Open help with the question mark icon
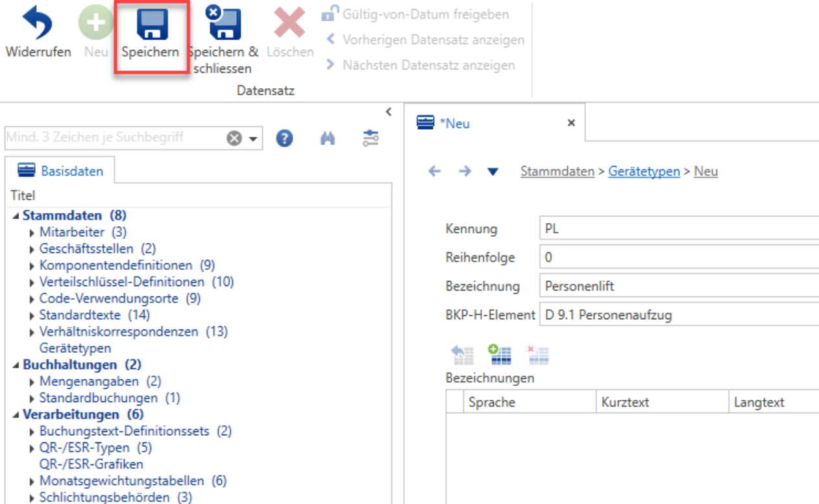The image size is (819, 504). pyautogui.click(x=284, y=138)
